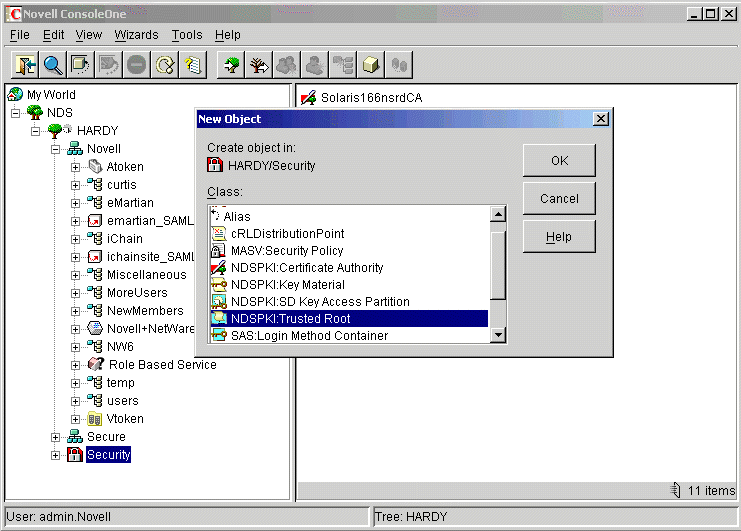This screenshot has height=531, width=741.
Task: Click the third toolbar icon with dotted box
Action: coord(80,65)
